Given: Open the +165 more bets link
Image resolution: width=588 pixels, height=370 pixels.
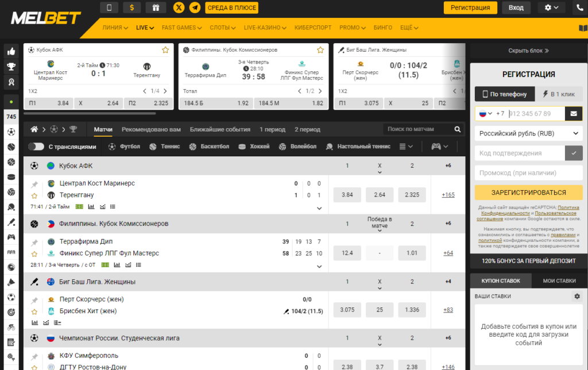Looking at the screenshot, I should pyautogui.click(x=448, y=195).
